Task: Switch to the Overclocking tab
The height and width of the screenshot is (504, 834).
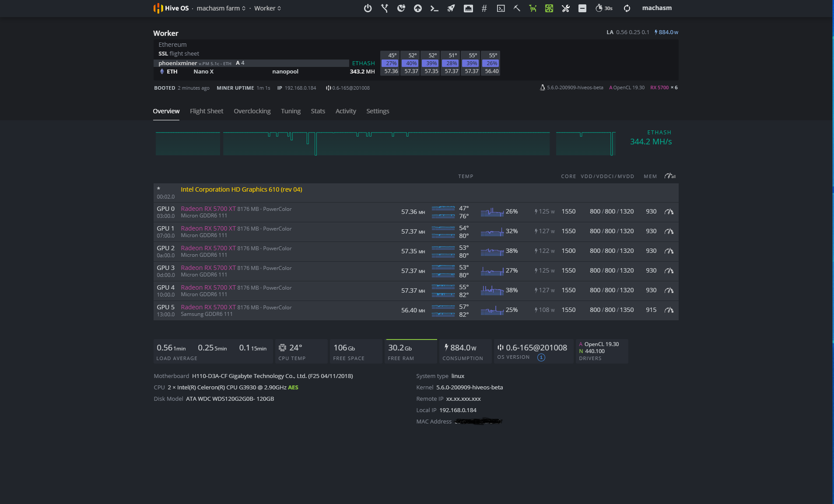Action: coord(252,111)
